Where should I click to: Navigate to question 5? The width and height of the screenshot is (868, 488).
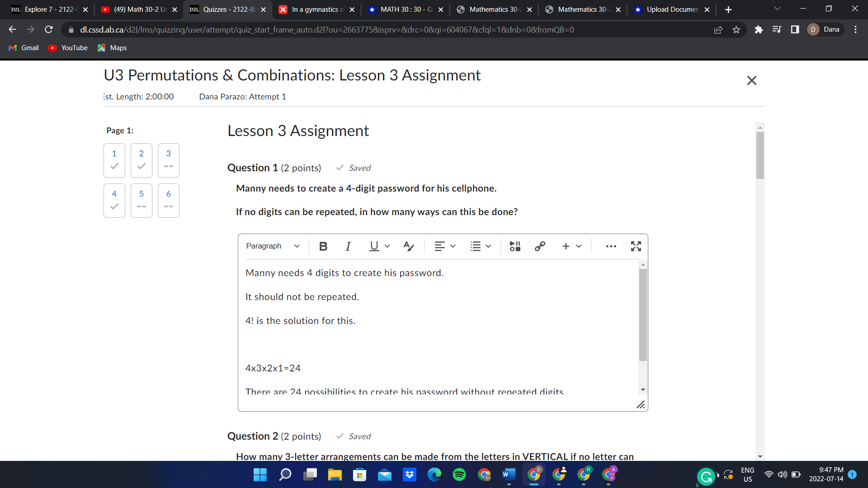(x=141, y=201)
